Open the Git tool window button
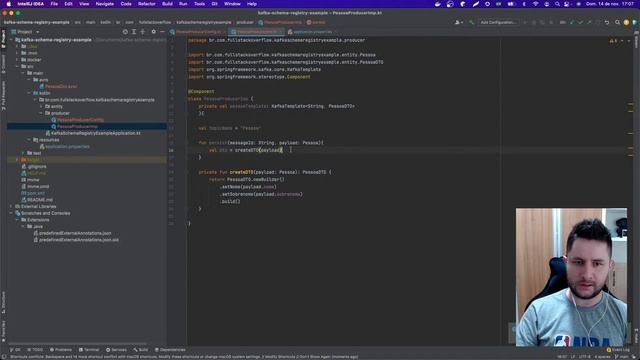This screenshot has width=640, height=360. coord(15,350)
